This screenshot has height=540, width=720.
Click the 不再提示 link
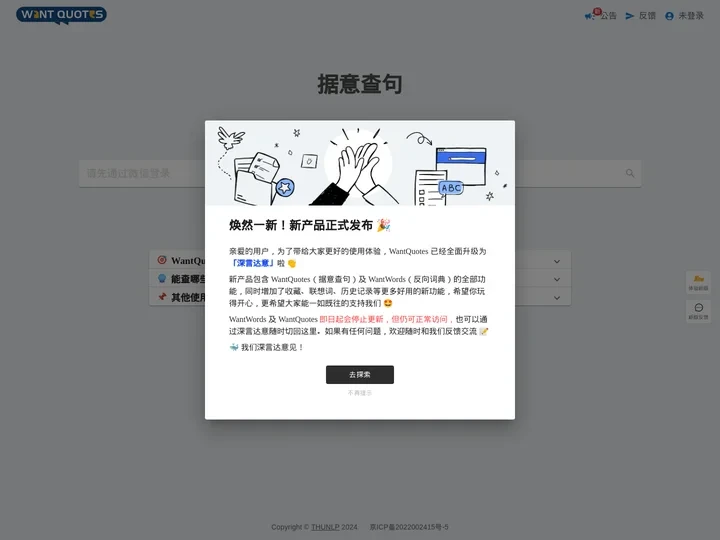[x=360, y=393]
